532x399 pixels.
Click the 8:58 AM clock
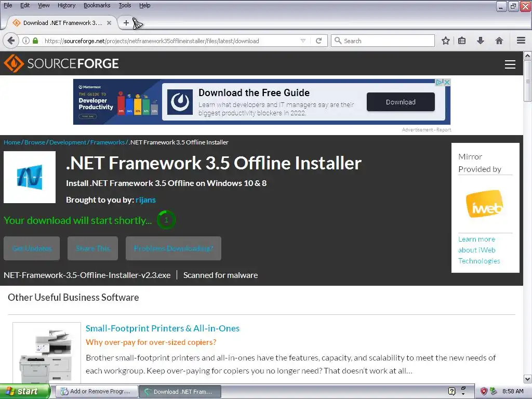pyautogui.click(x=513, y=391)
